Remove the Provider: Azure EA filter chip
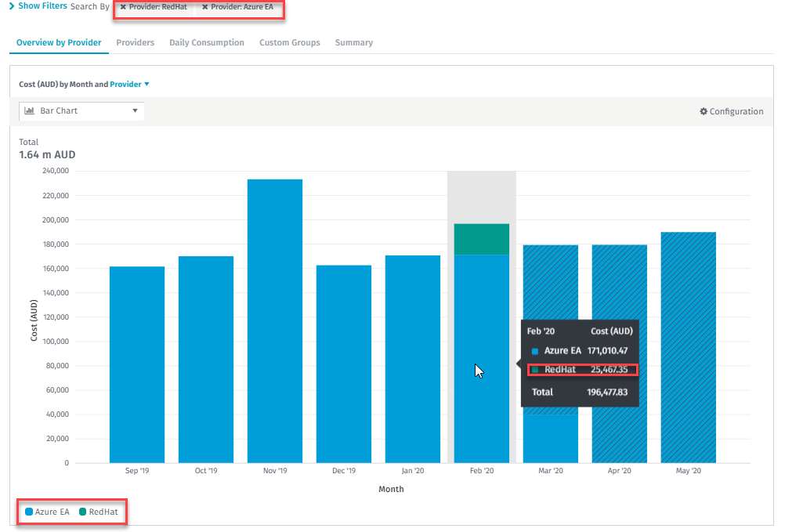Screen dimensions: 785x532 205,7
